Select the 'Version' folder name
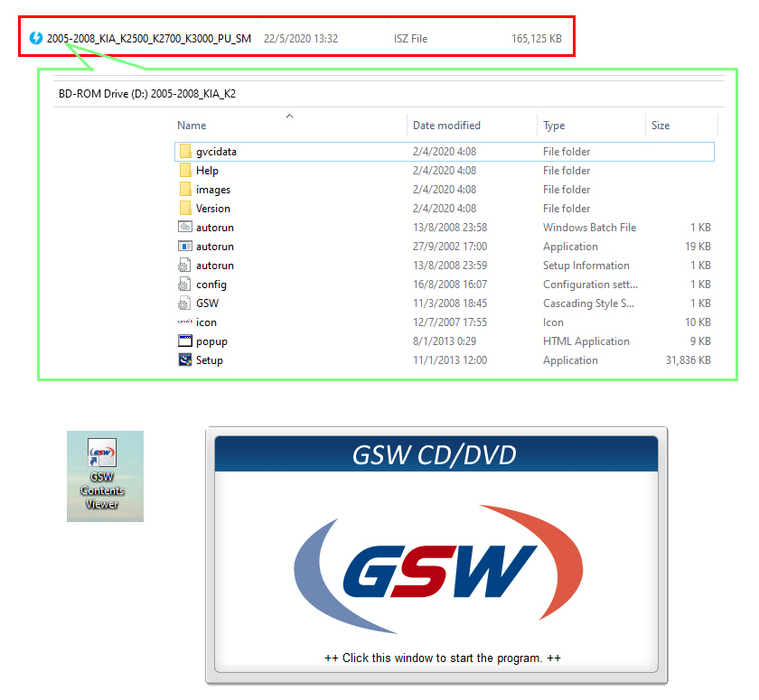The image size is (759, 700). 213,209
